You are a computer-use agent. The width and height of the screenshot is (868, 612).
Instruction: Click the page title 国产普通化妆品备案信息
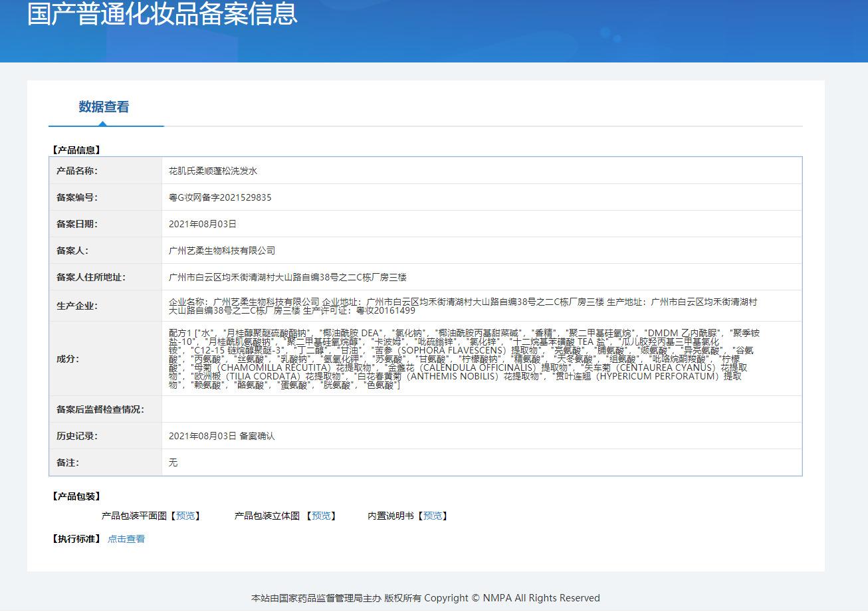point(162,15)
